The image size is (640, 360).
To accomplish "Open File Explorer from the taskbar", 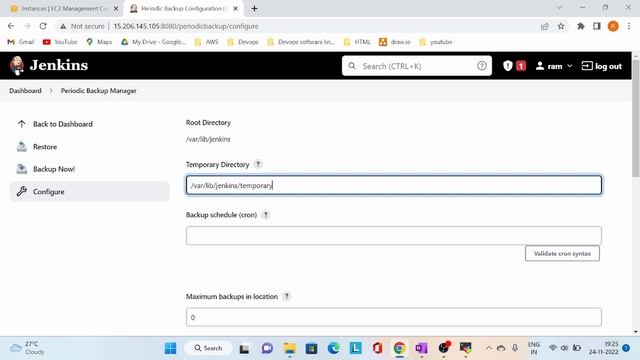I will [289, 348].
